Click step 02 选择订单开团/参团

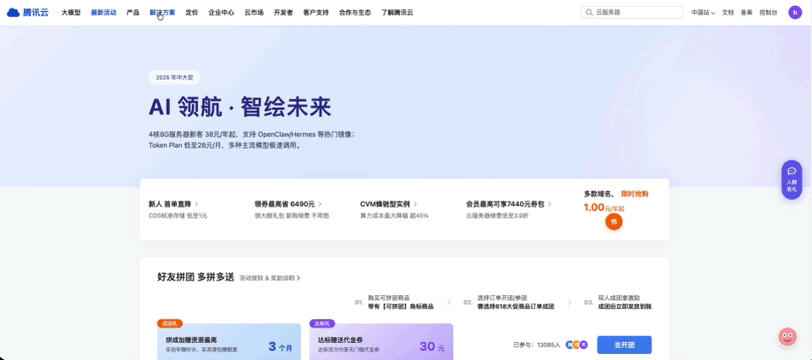(509, 302)
